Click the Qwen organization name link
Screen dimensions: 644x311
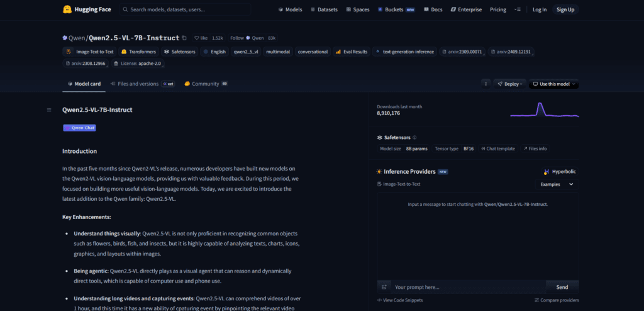(77, 38)
